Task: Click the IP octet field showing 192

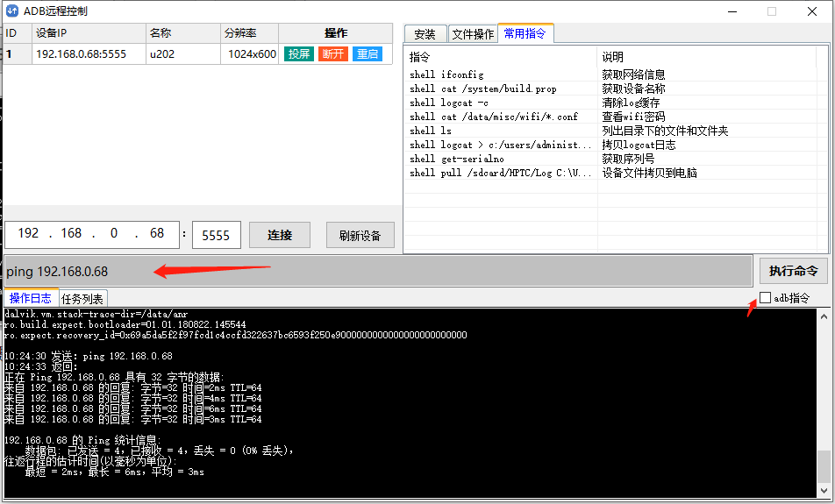Action: point(28,234)
